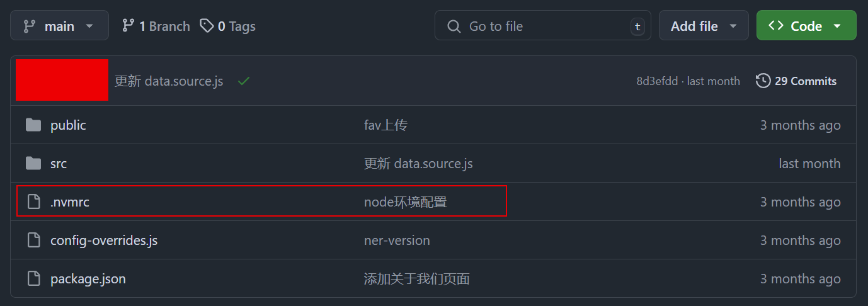Click the config-overrides.js file icon
The width and height of the screenshot is (868, 306).
[33, 241]
